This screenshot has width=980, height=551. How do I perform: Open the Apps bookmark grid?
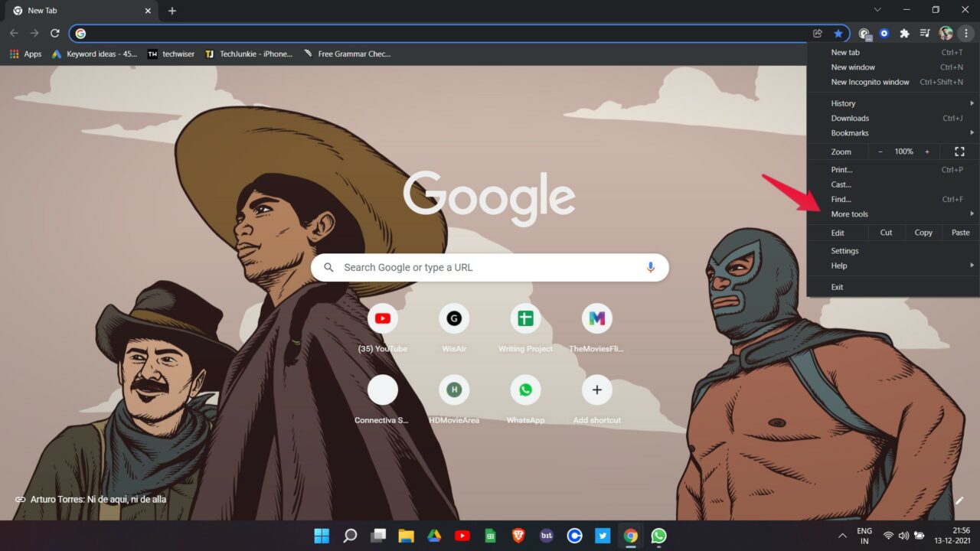[26, 54]
